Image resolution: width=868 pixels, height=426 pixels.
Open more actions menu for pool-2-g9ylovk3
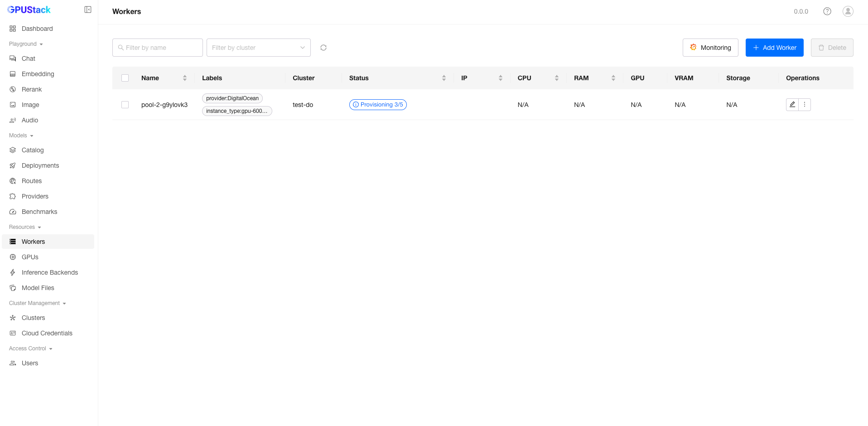click(805, 105)
